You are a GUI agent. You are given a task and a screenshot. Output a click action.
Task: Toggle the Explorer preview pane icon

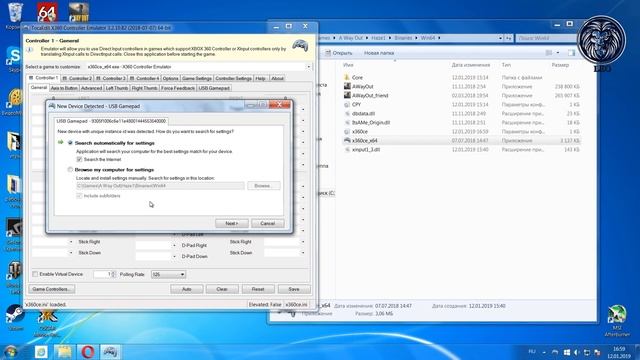click(571, 53)
